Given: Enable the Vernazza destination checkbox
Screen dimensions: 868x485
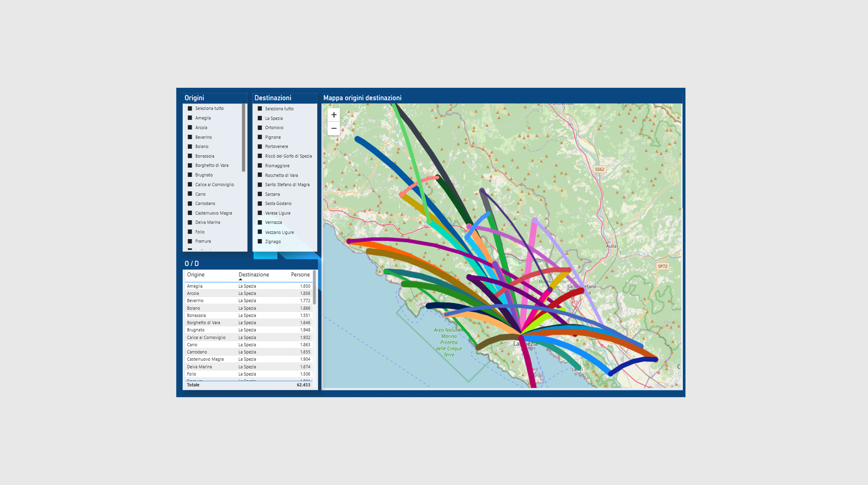Looking at the screenshot, I should (260, 222).
